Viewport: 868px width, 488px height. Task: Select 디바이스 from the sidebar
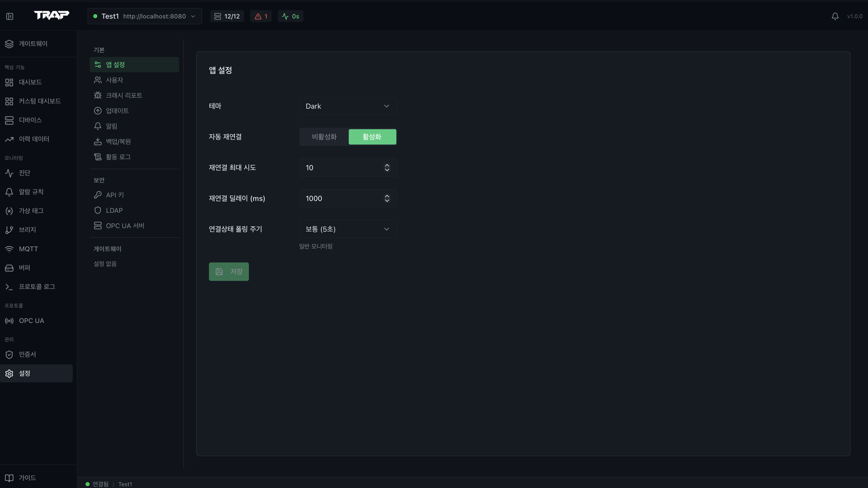click(x=30, y=120)
